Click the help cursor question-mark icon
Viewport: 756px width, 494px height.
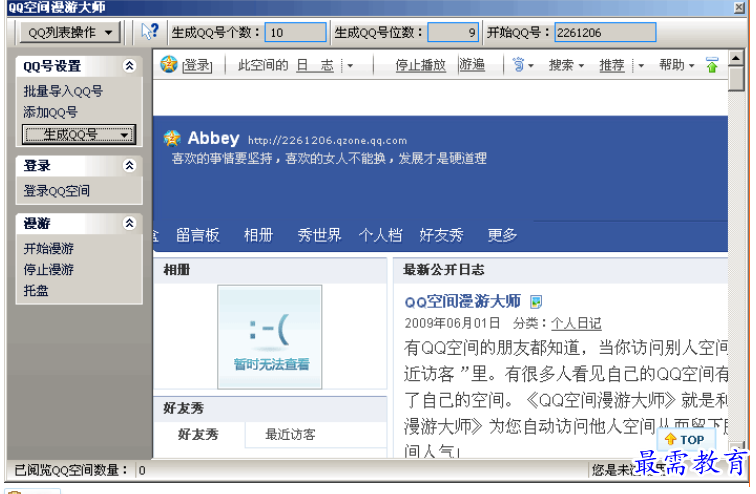(150, 32)
